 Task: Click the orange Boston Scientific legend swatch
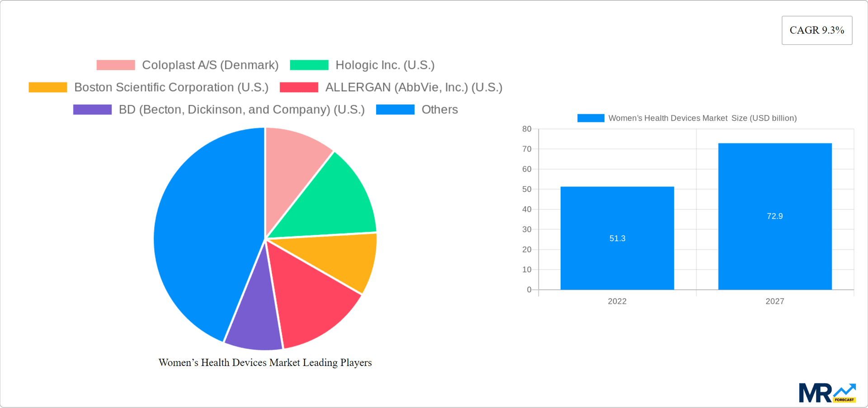coord(47,87)
